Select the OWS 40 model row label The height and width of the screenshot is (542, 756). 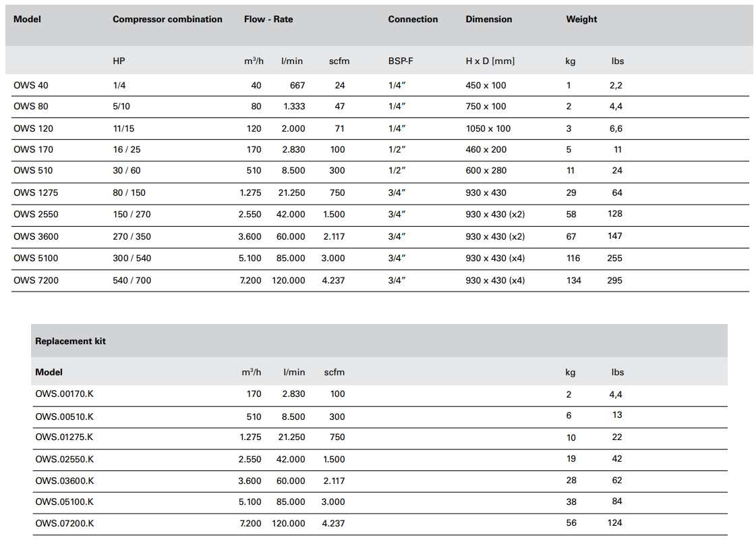(31, 85)
